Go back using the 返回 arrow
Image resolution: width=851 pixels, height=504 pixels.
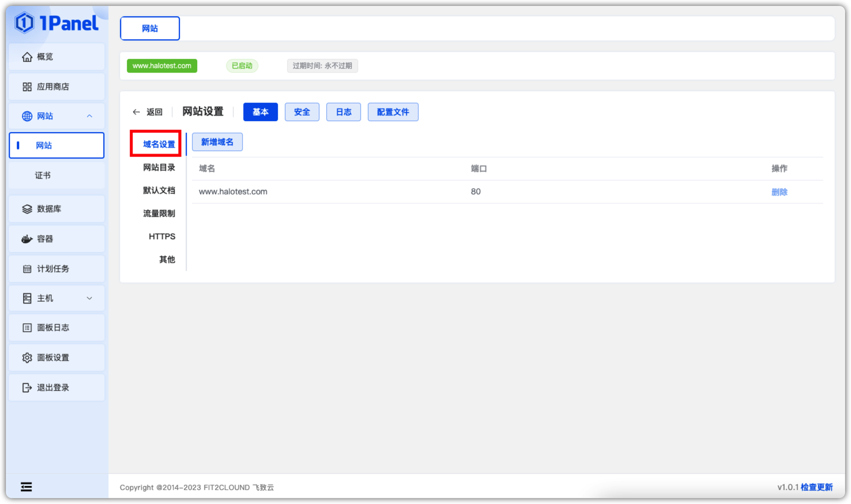coord(137,112)
